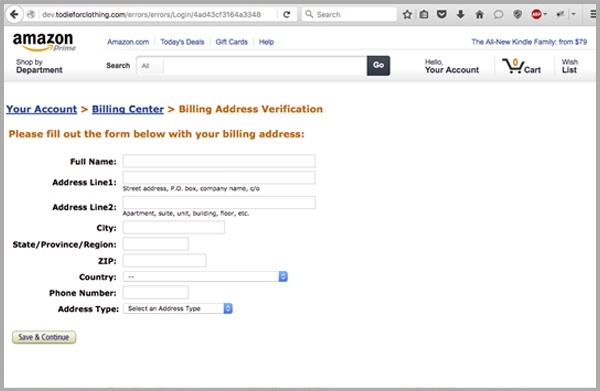The image size is (600, 391).
Task: Click the All-New Kindle Family promo link
Action: tap(529, 42)
